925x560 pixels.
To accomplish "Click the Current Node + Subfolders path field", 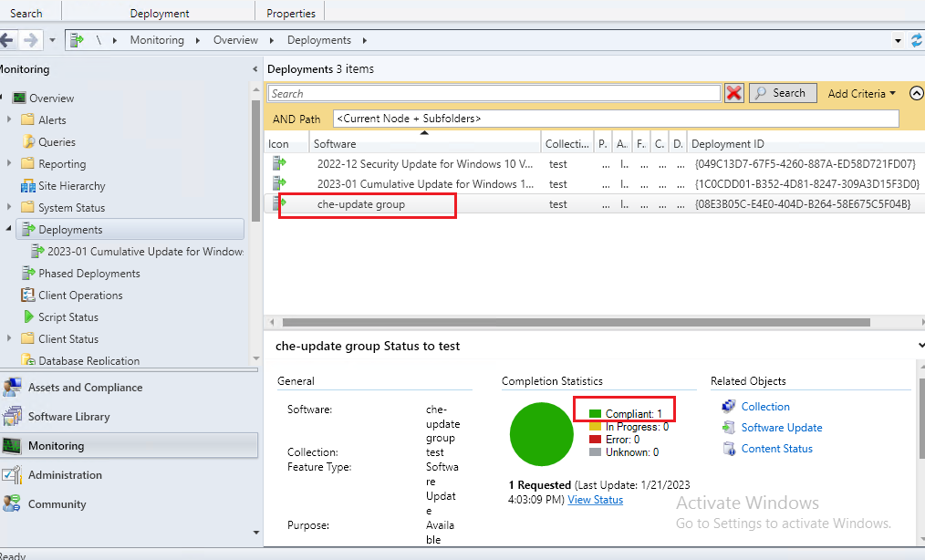I will tap(615, 119).
